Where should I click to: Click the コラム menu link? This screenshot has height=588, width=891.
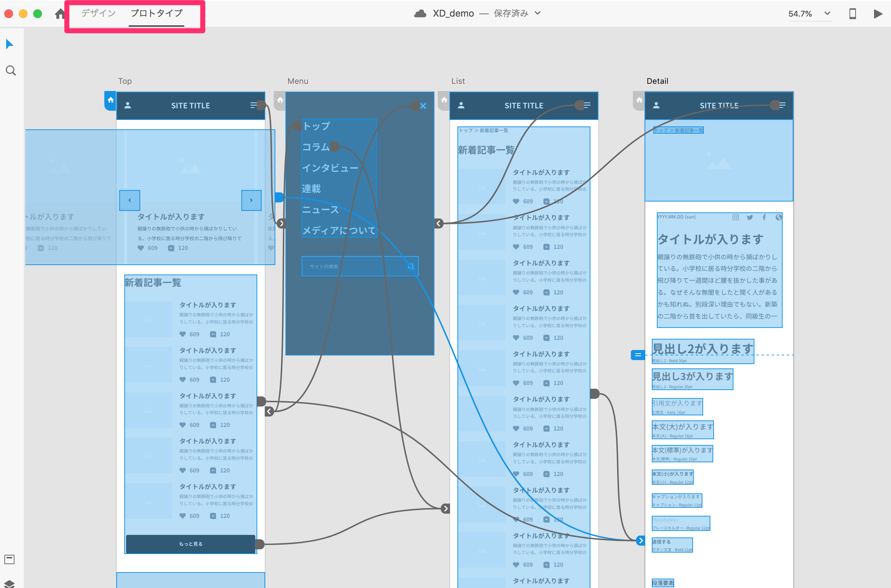coord(316,147)
